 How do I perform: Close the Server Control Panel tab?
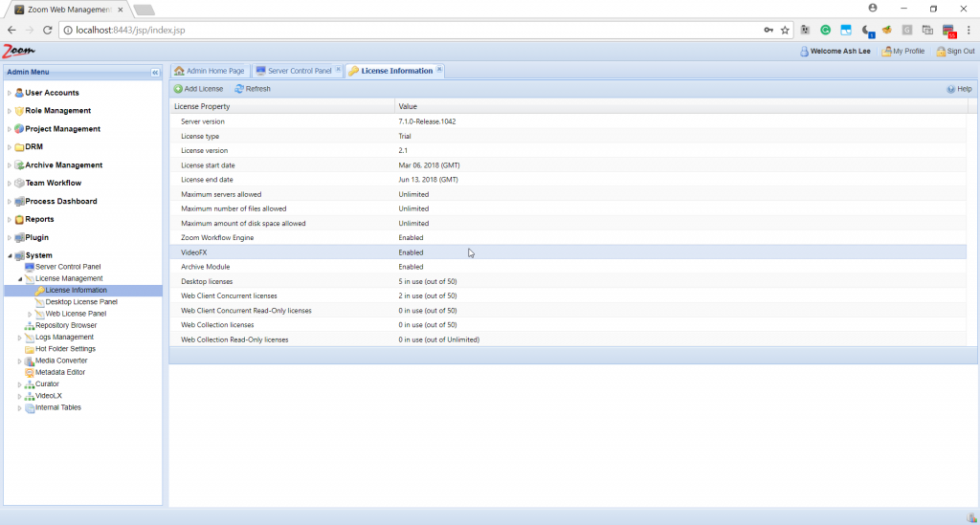[x=338, y=69]
